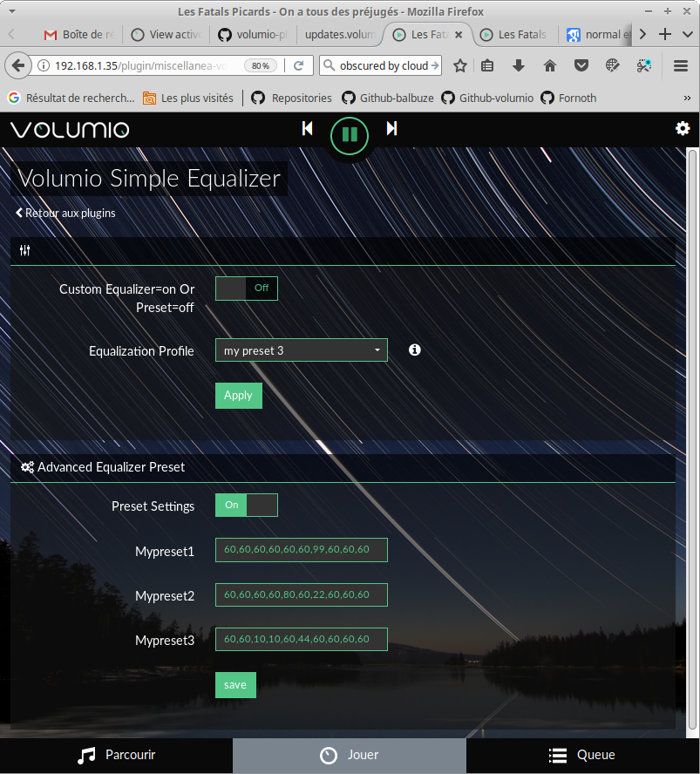
Task: List all tabs dropdown arrow
Action: tap(687, 34)
